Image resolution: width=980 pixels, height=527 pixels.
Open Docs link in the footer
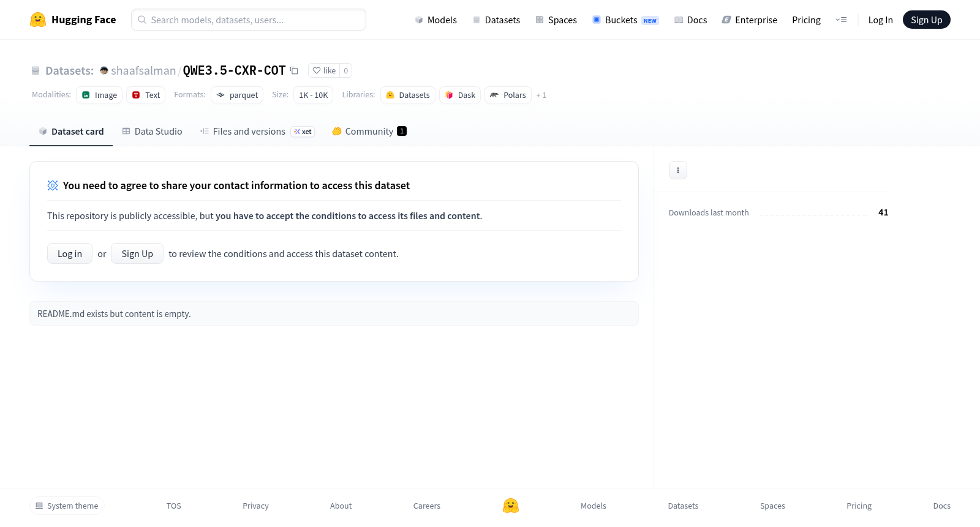click(941, 506)
